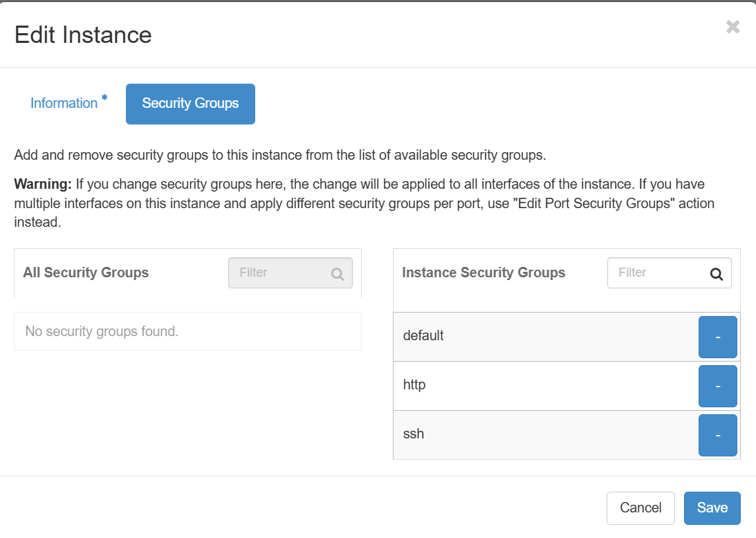Click the http group name text
Viewport: 756px width, 538px height.
coord(414,385)
